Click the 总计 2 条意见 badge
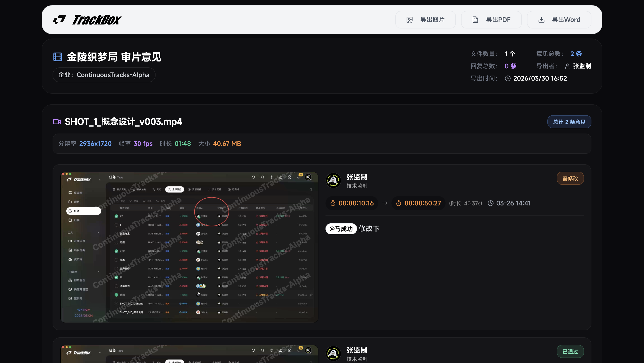644x363 pixels. click(569, 122)
